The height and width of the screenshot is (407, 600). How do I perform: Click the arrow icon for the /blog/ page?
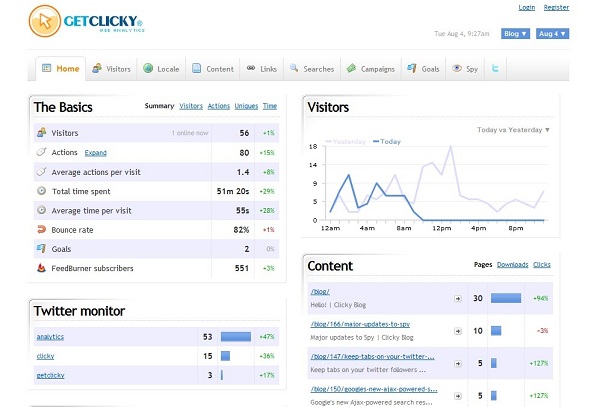pos(458,298)
